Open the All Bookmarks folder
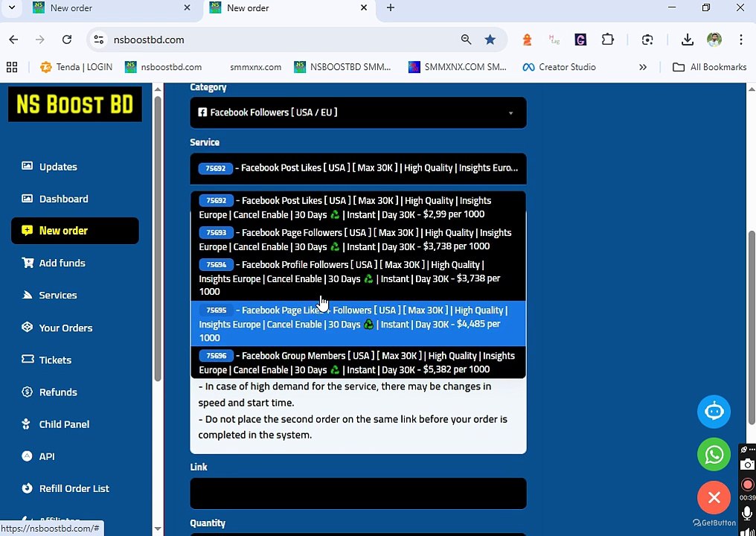 point(709,67)
